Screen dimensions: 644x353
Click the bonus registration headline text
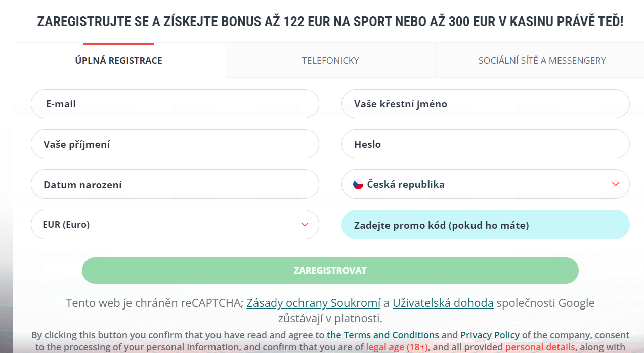click(330, 22)
